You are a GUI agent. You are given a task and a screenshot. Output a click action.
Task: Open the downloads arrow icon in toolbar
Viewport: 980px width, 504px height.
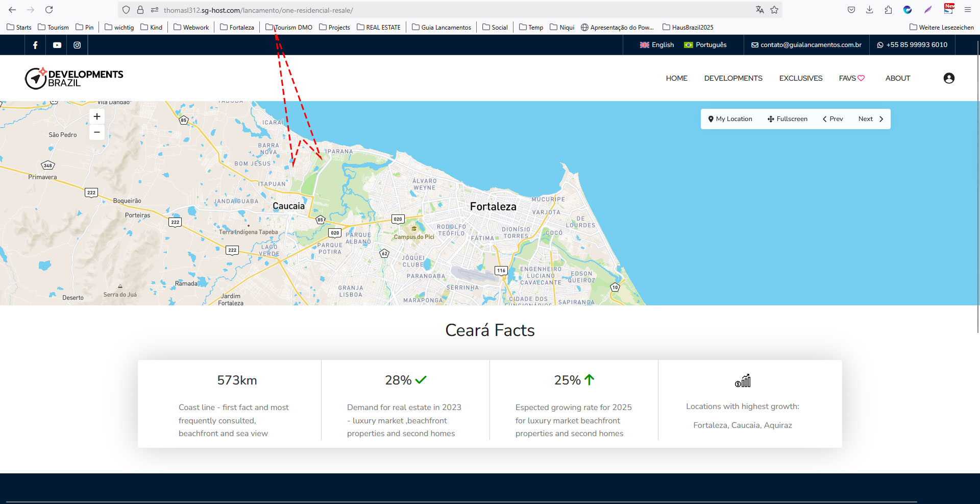870,10
